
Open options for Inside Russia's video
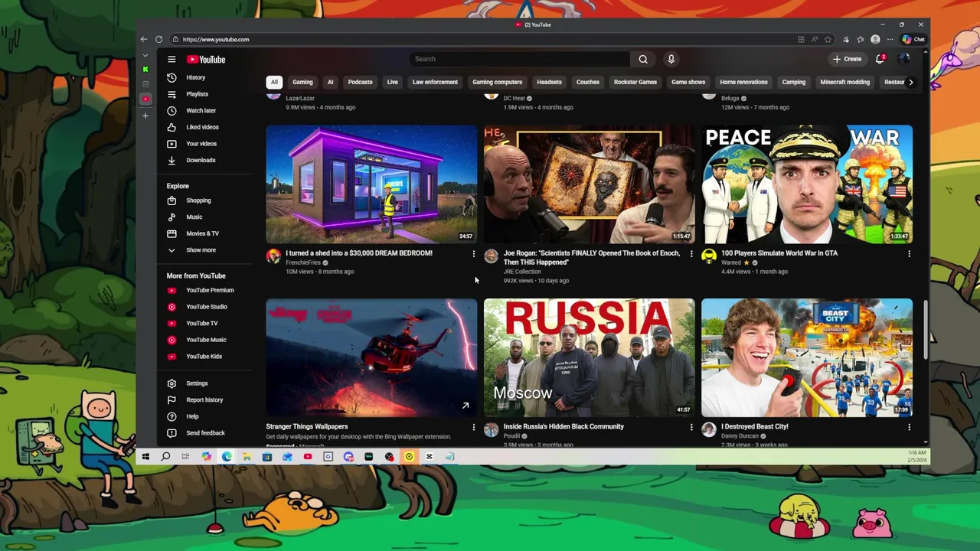point(691,427)
